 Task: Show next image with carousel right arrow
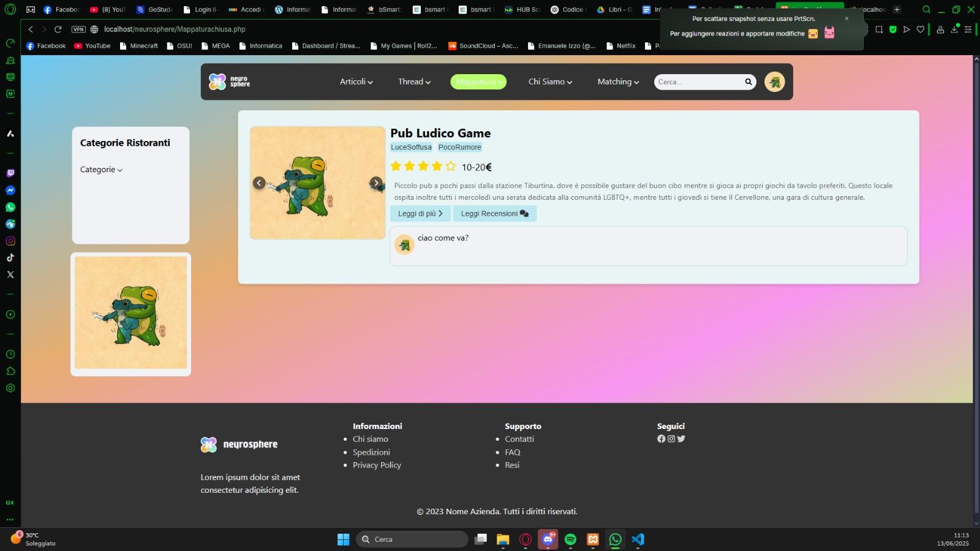[375, 183]
